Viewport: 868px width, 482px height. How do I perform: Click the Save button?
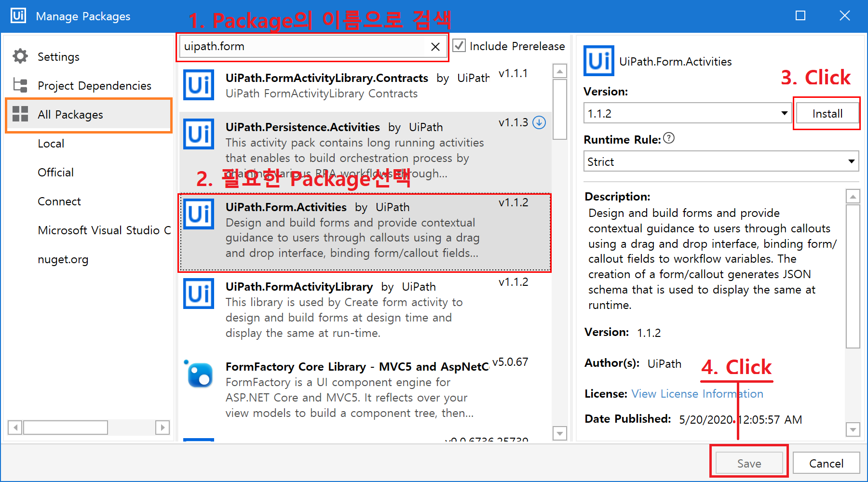tap(749, 463)
